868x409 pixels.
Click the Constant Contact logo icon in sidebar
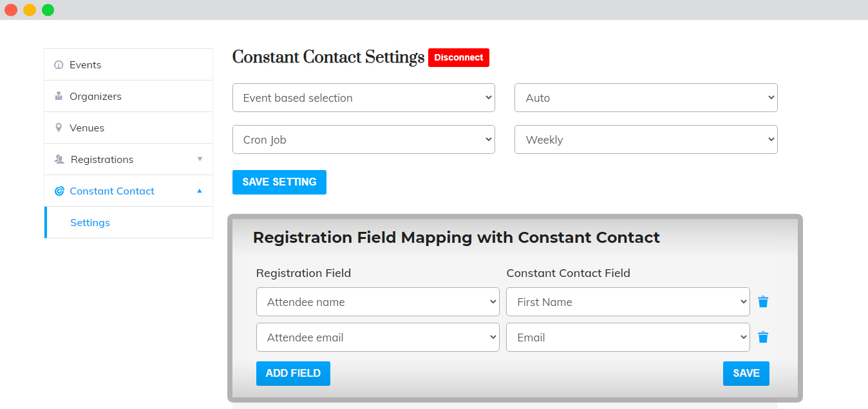(59, 191)
